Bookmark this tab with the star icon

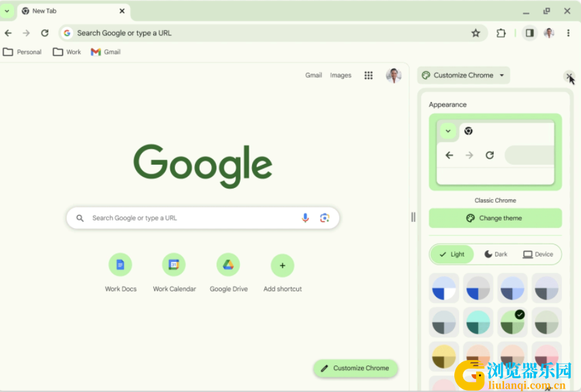point(476,33)
